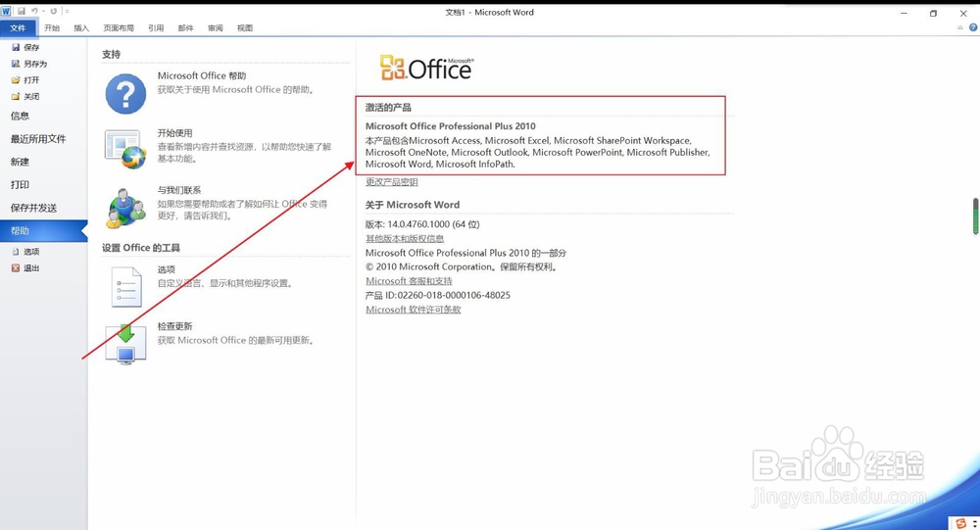The image size is (980, 530).
Task: Click Microsoft Office Professional Plus 2010 heading
Action: pos(451,126)
